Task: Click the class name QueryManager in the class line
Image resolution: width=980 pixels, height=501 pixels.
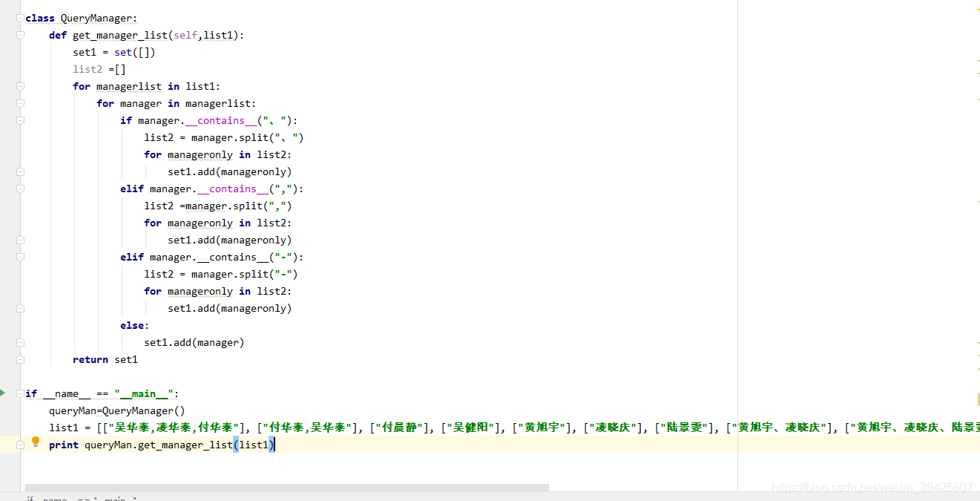Action: coord(96,18)
